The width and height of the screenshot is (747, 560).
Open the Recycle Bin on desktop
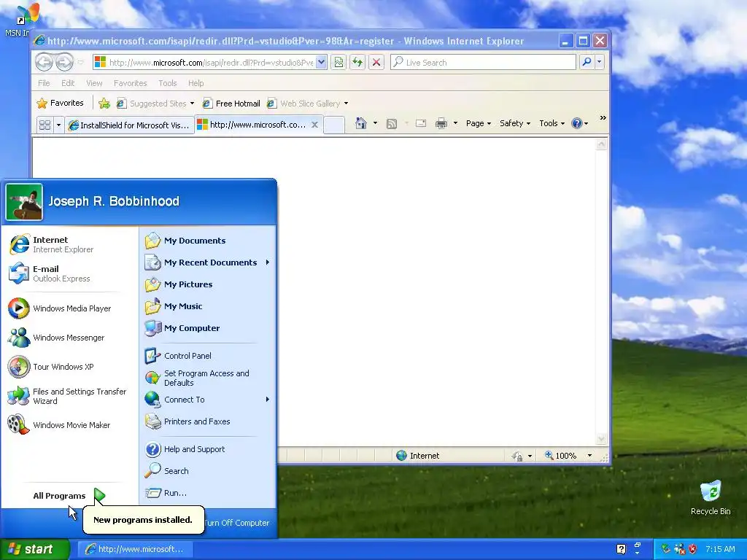pos(711,497)
